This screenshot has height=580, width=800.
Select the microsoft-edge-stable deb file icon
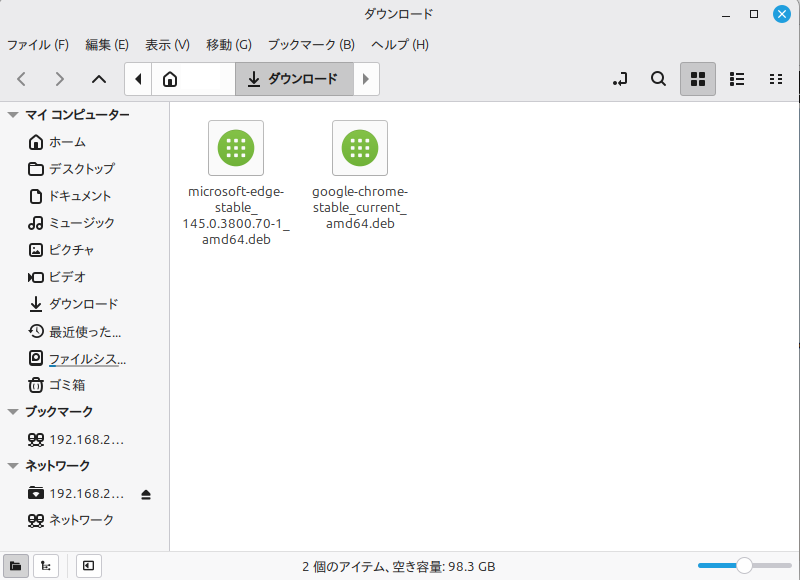236,148
